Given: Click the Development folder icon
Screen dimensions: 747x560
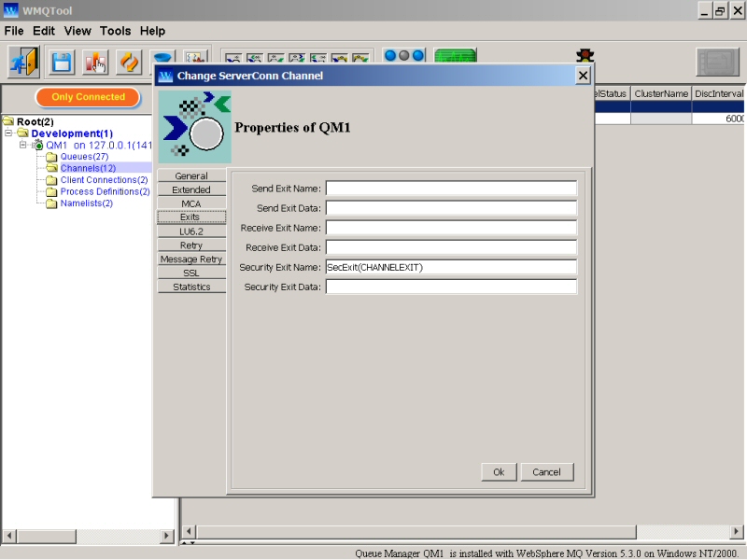Looking at the screenshot, I should [22, 133].
